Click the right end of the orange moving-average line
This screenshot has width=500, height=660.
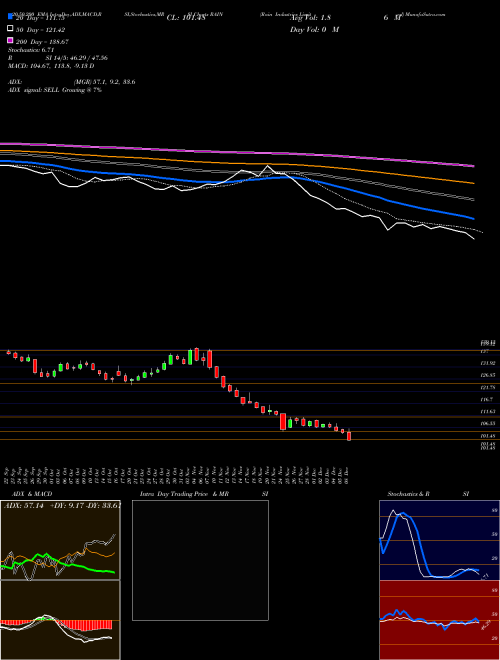click(x=473, y=183)
